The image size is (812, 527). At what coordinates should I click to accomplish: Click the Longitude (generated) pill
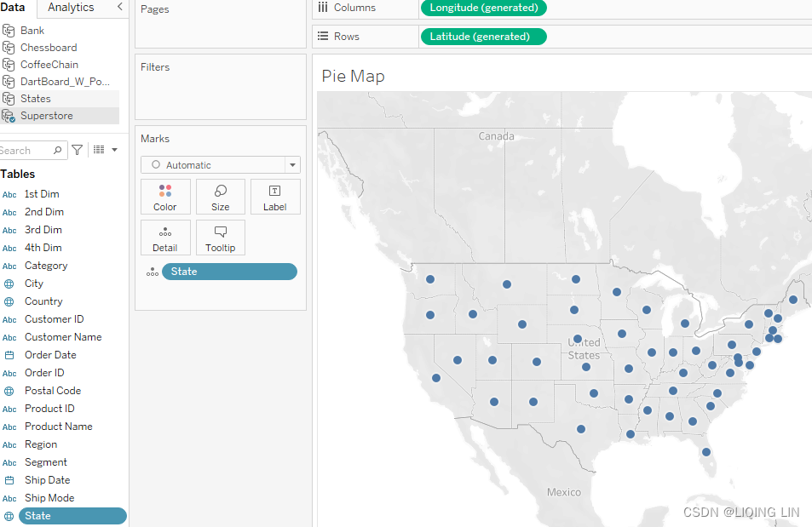point(484,8)
